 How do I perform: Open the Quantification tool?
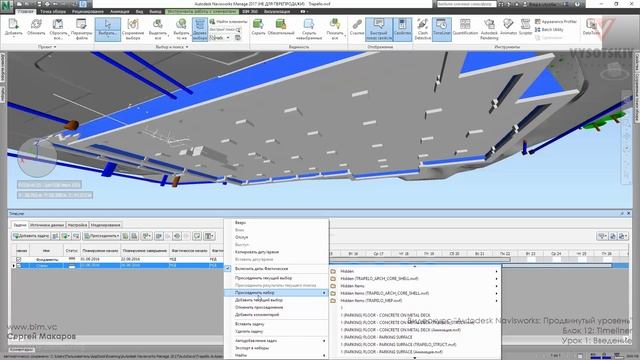click(x=465, y=27)
